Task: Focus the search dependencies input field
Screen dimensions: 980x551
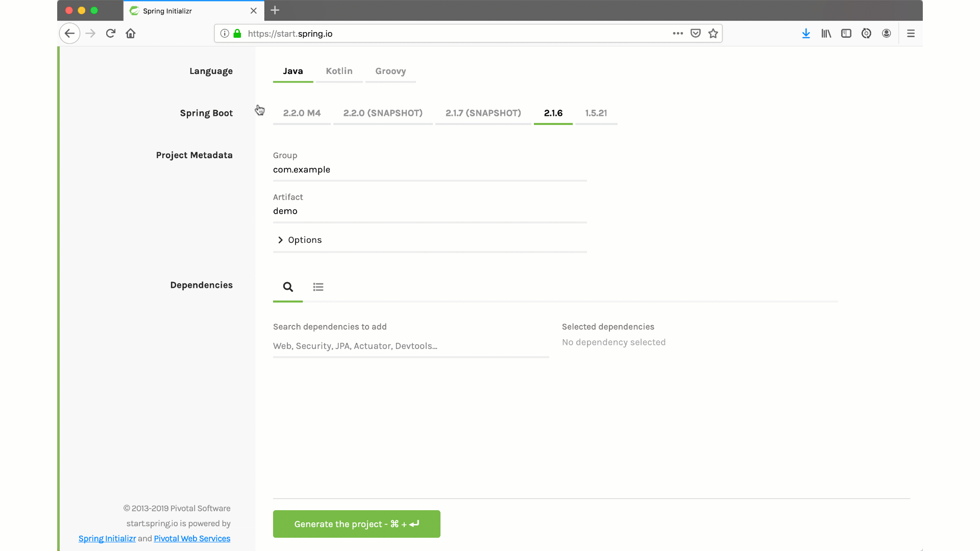Action: point(410,346)
